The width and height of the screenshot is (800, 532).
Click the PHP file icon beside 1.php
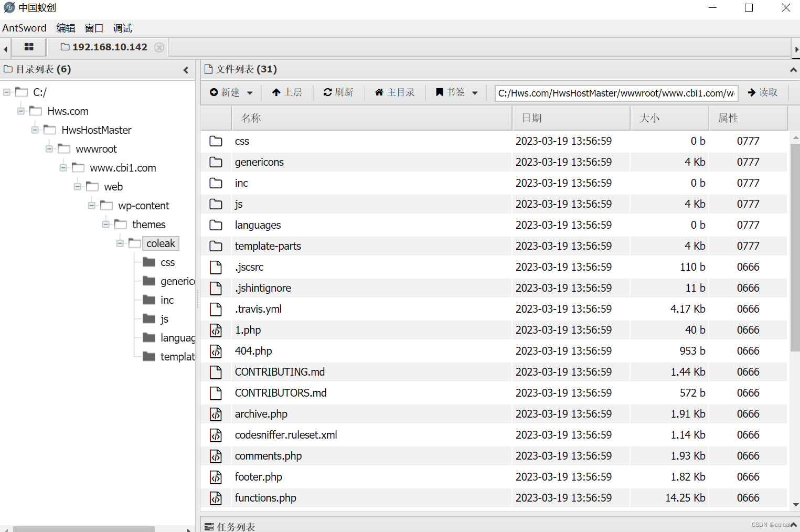click(x=216, y=330)
